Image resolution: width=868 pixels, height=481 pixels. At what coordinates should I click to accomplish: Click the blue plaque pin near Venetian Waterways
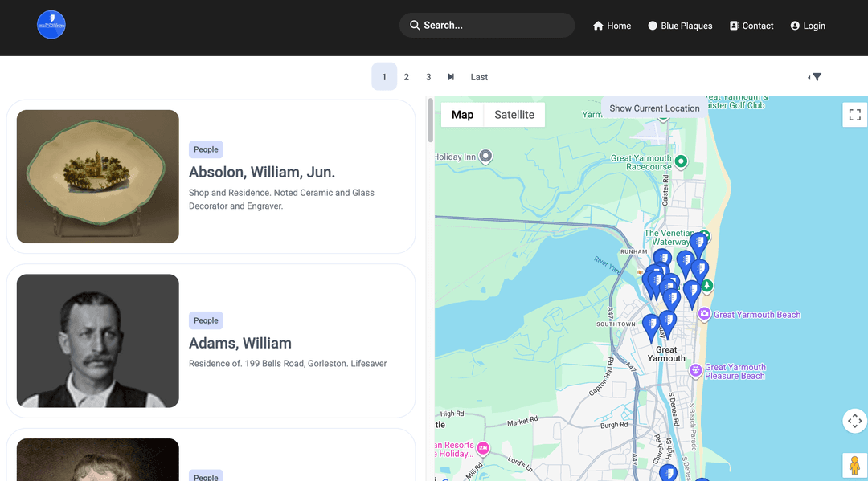pyautogui.click(x=698, y=245)
